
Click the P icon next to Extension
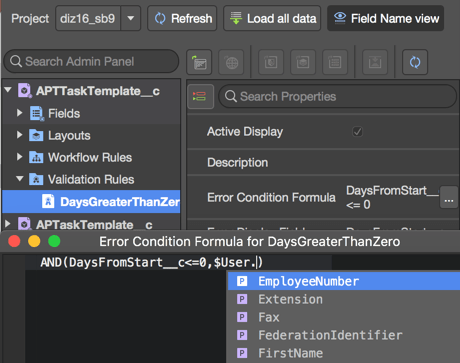point(242,299)
